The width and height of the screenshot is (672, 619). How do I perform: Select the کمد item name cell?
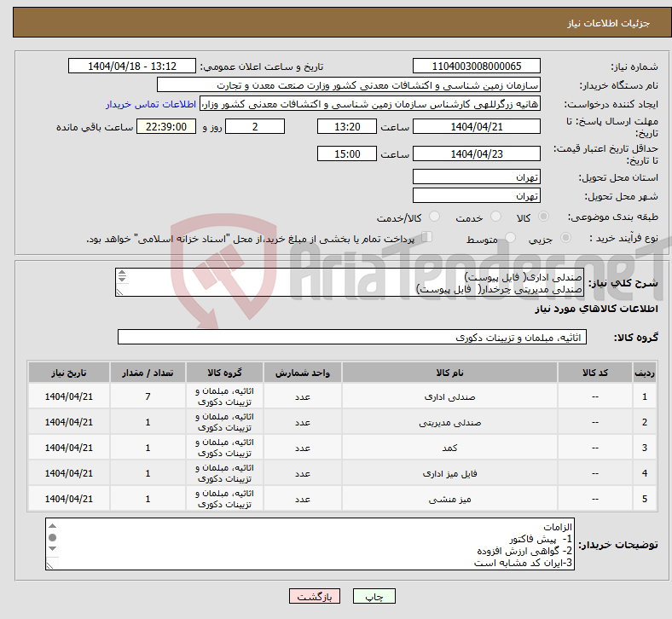pyautogui.click(x=449, y=448)
